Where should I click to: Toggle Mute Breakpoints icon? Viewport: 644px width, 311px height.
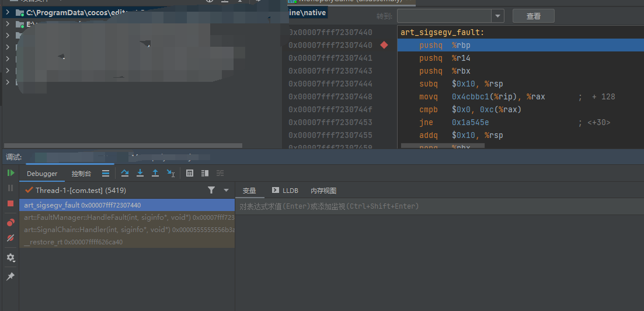(11, 238)
